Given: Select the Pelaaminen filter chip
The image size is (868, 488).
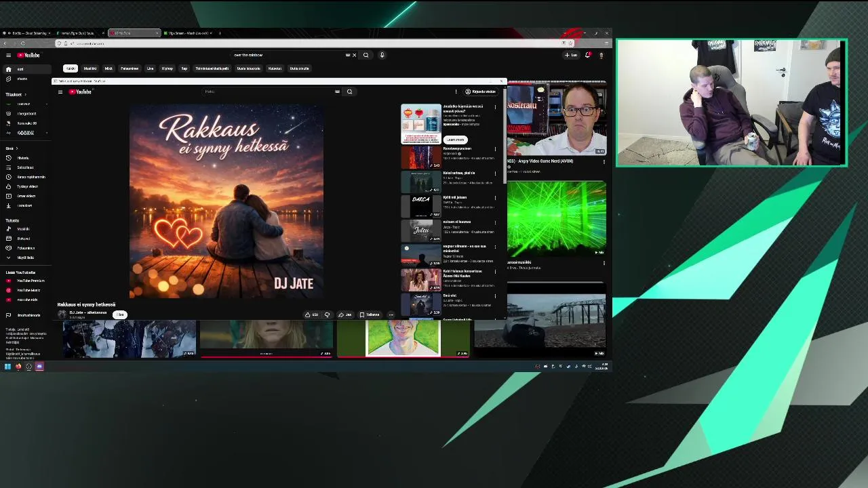Looking at the screenshot, I should (130, 68).
